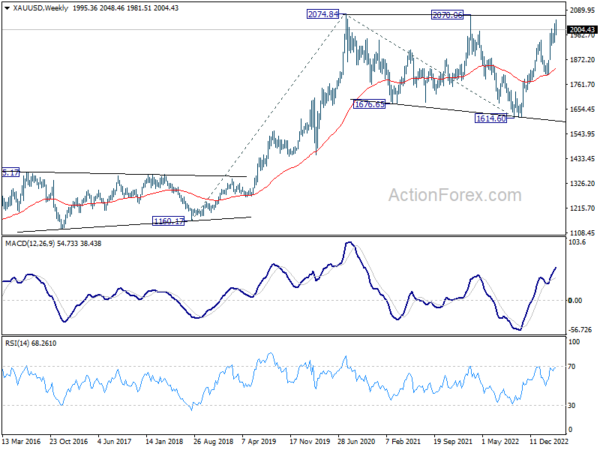
Task: Click the 1160.17 price label
Action: 168,221
